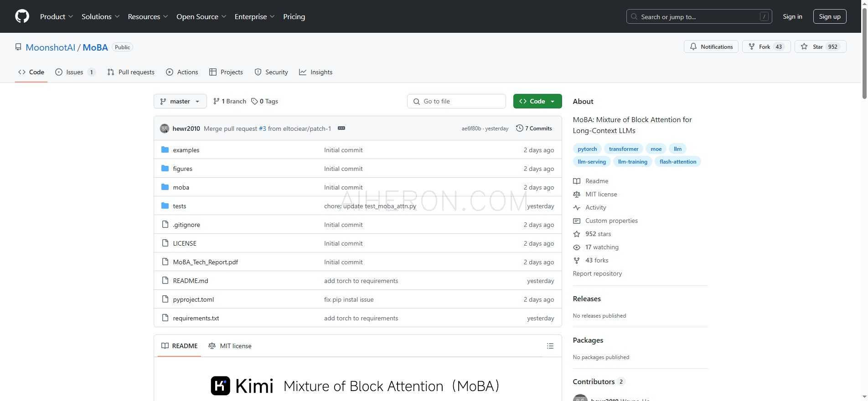Click the llm-training topic tag

[633, 162]
